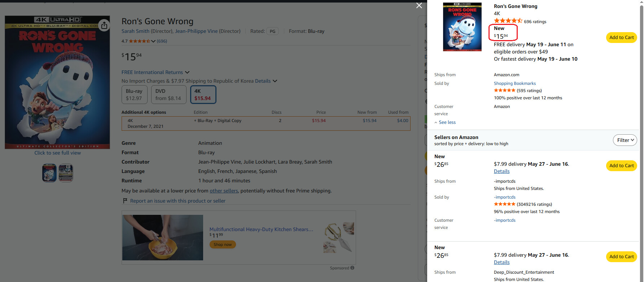Open Sarah Smith (Director) link
Image resolution: width=644 pixels, height=282 pixels.
click(146, 31)
